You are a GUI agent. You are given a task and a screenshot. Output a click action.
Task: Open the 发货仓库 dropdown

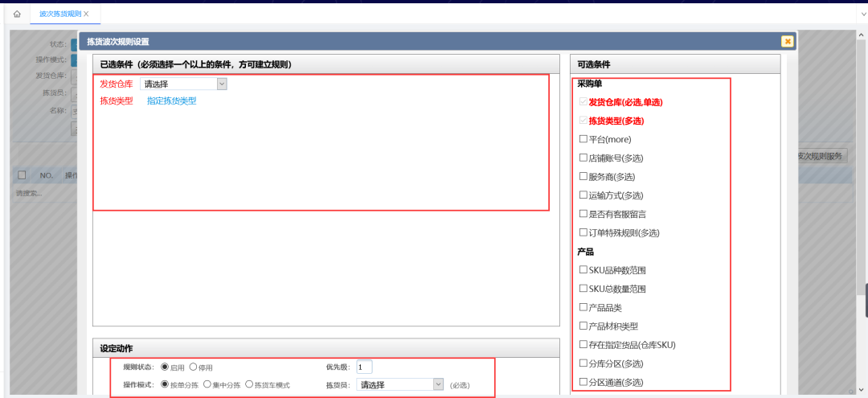click(183, 84)
